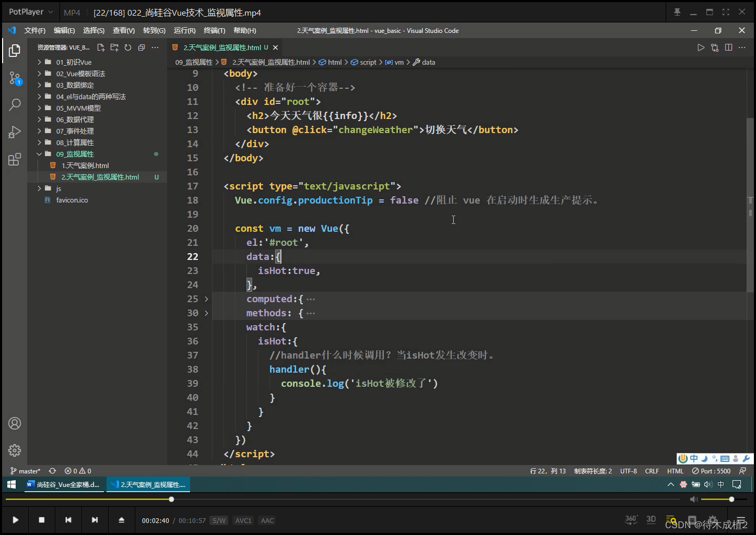Click the script breadcrumb item
756x535 pixels.
click(363, 62)
